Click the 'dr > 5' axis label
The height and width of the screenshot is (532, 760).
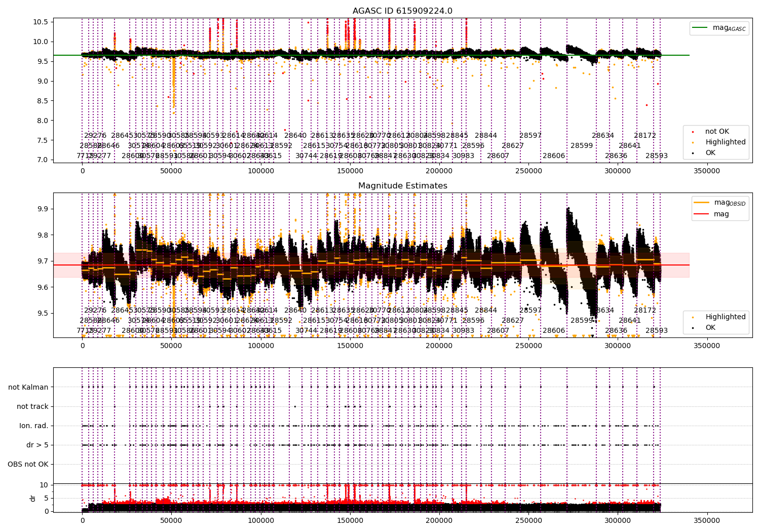pyautogui.click(x=37, y=445)
